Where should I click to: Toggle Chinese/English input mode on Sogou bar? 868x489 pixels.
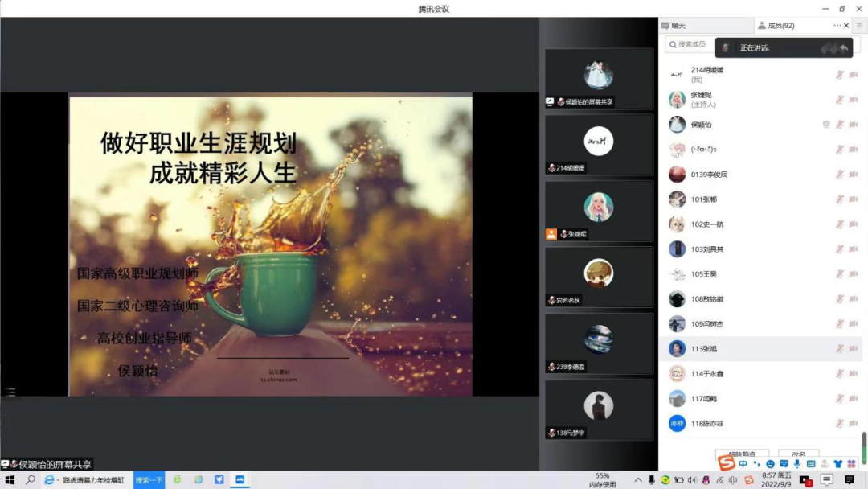[743, 464]
